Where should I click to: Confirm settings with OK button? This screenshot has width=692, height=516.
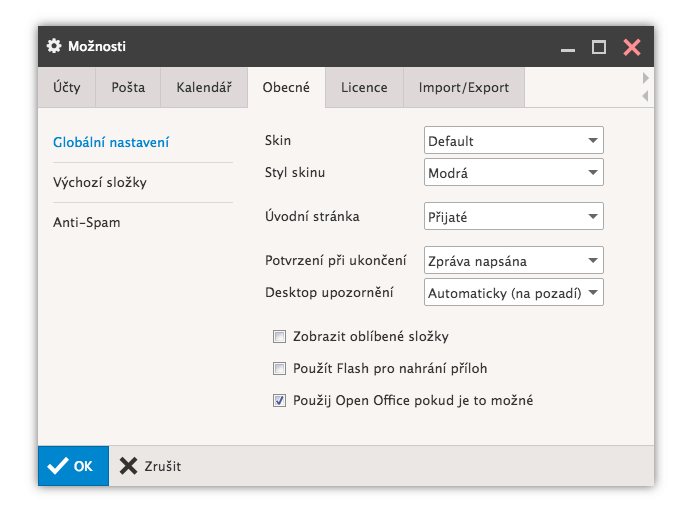click(x=73, y=466)
